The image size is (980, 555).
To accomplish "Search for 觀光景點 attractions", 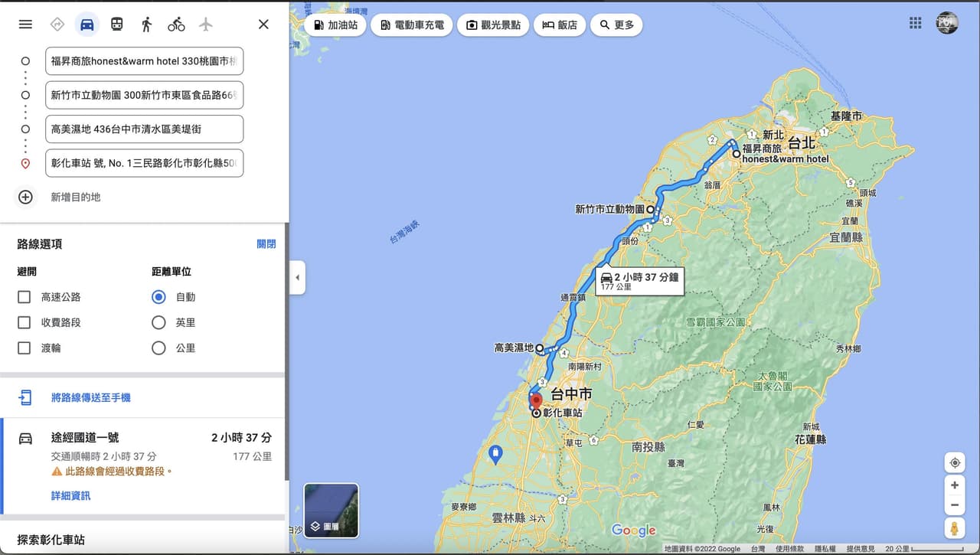I will pyautogui.click(x=492, y=24).
